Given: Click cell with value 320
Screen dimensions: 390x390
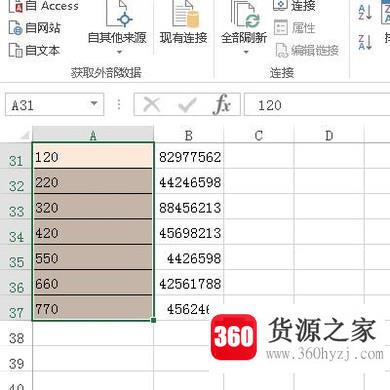Looking at the screenshot, I should click(93, 207).
